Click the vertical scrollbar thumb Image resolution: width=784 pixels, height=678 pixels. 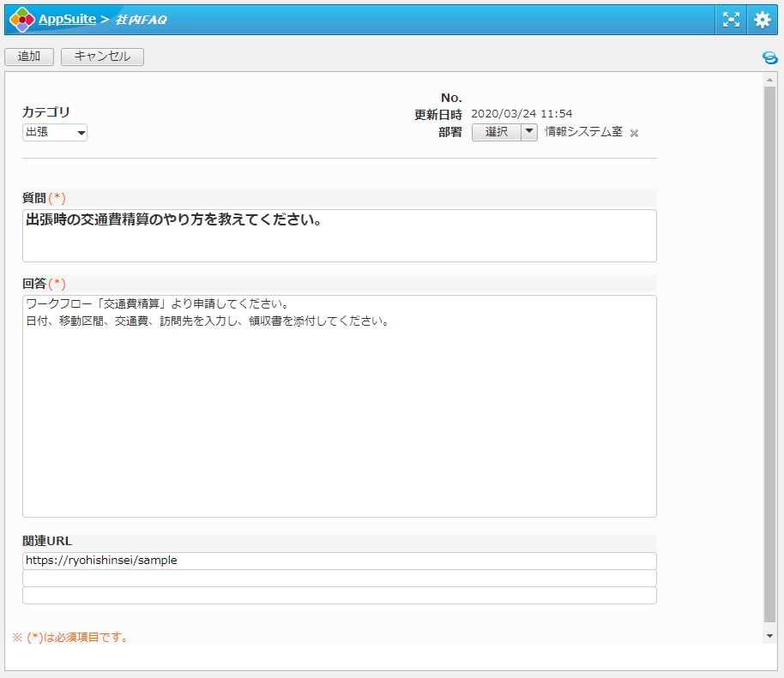tap(769, 351)
